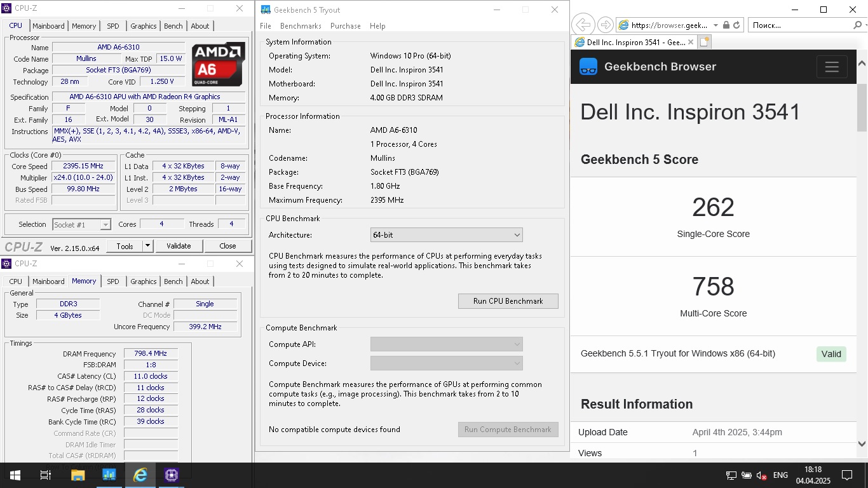
Task: Expand the search provider dropdown arrow
Action: (867, 25)
